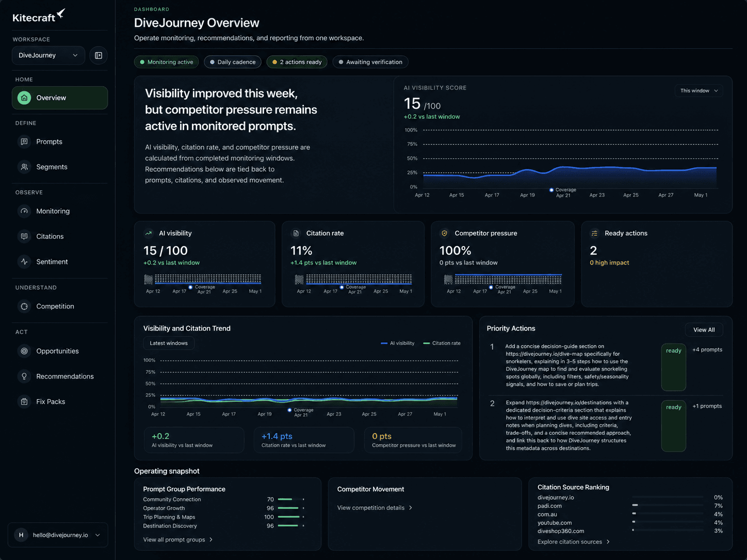Image resolution: width=747 pixels, height=560 pixels.
Task: Open Recommendations page
Action: coord(60,376)
